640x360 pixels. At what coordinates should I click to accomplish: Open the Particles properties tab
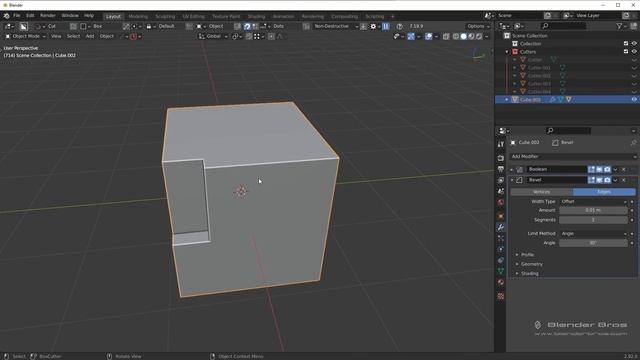pyautogui.click(x=501, y=238)
